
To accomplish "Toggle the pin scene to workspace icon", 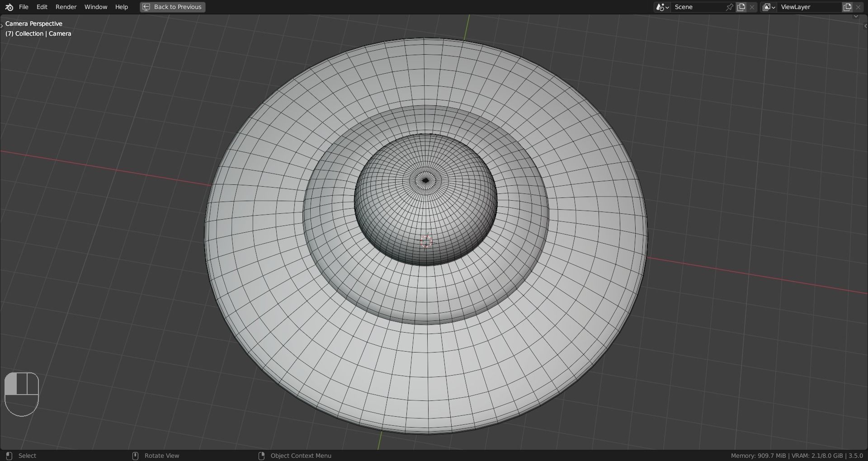I will tap(729, 7).
